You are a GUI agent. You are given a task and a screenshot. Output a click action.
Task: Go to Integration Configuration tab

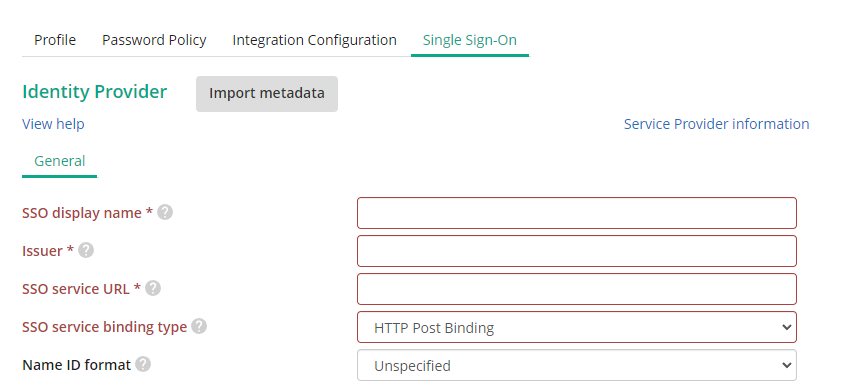click(315, 40)
